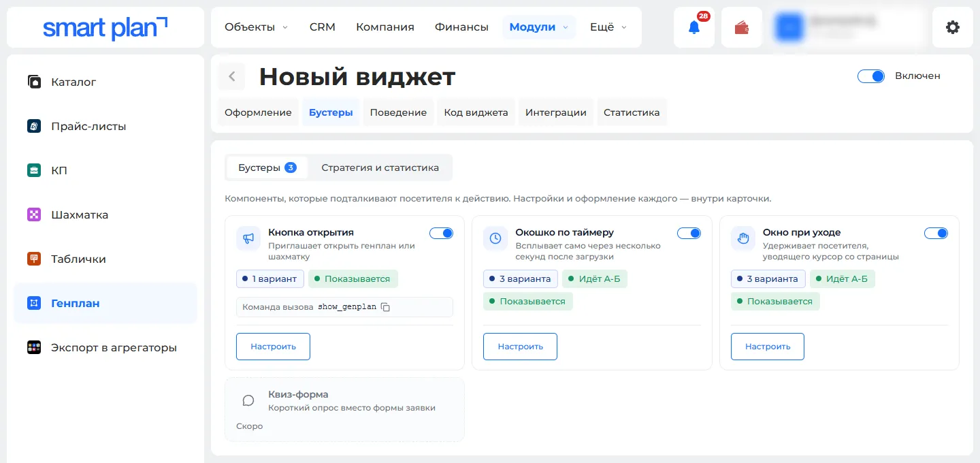This screenshot has width=980, height=463.
Task: Open the CRM menu item
Action: coord(323,27)
